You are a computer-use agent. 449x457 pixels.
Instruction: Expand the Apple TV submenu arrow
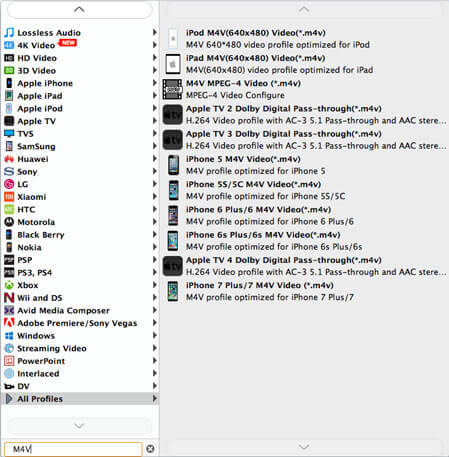(155, 121)
